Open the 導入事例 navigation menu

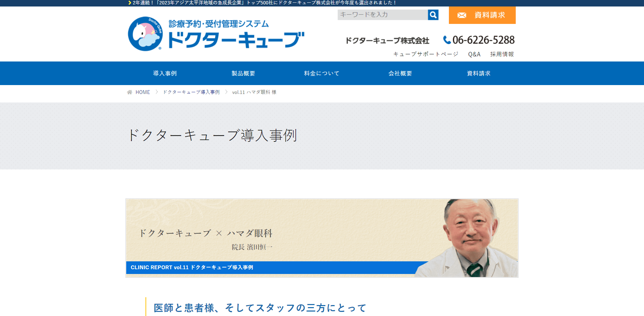[165, 73]
